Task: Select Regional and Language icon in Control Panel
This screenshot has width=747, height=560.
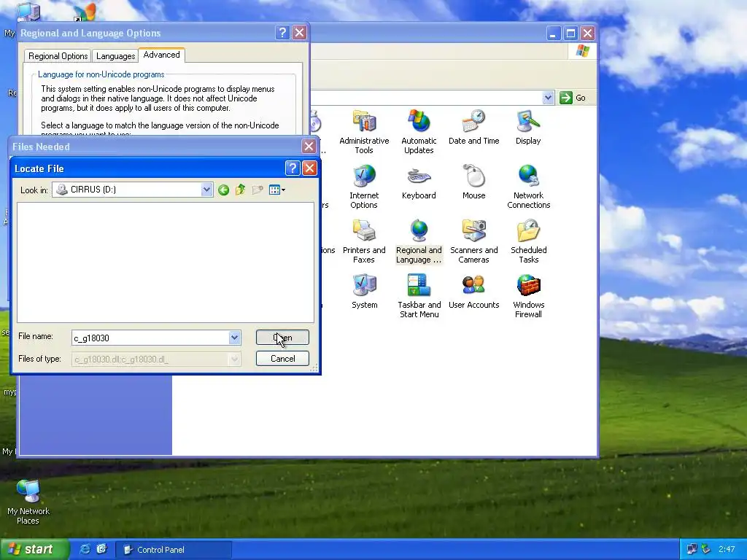Action: 419,241
